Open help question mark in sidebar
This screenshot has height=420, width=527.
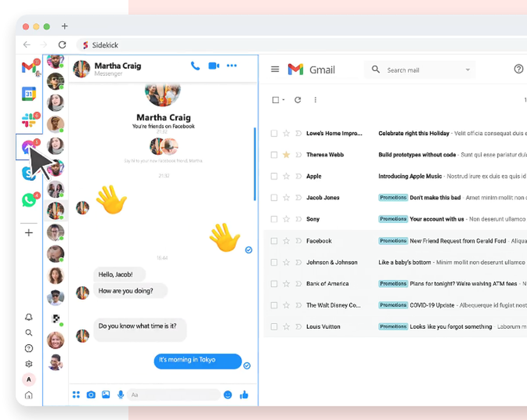pyautogui.click(x=29, y=348)
